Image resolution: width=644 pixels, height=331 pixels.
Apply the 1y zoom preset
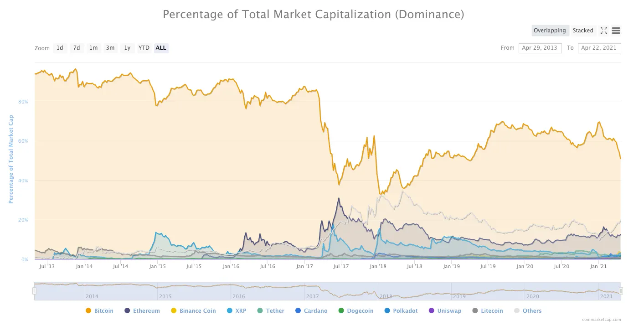[x=127, y=48]
